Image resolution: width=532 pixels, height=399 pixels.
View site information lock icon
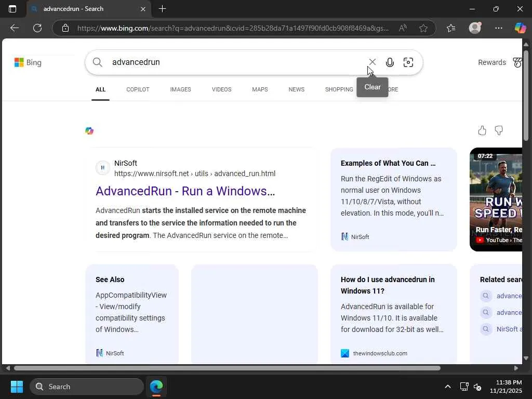tap(65, 28)
